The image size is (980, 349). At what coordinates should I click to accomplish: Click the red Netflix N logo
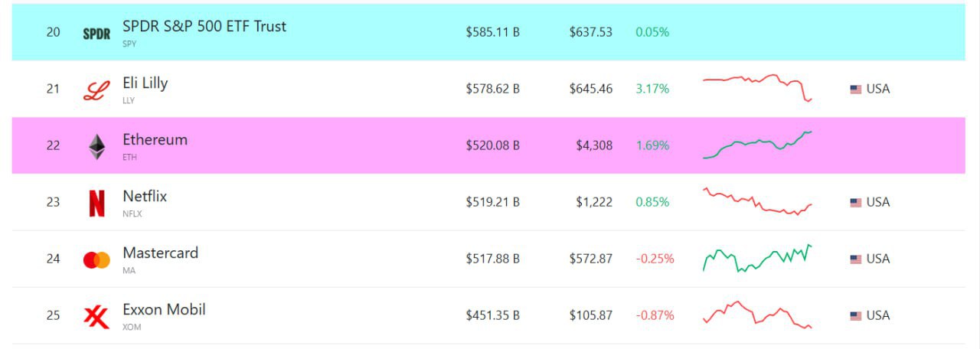96,203
